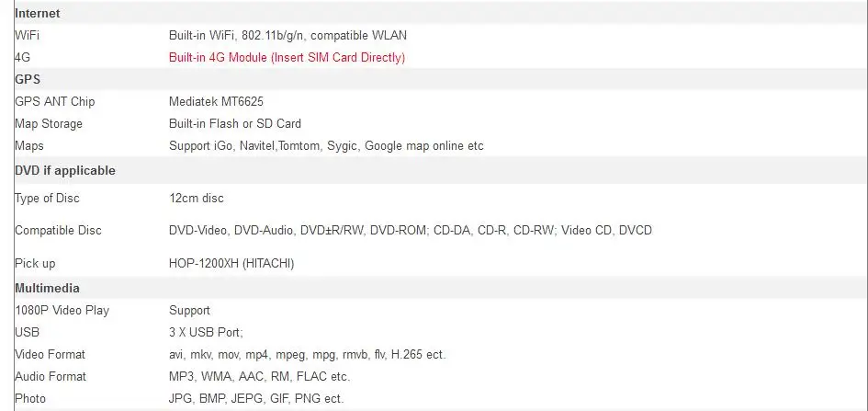Select the Video Format codec list
Image resolution: width=868 pixels, height=411 pixels.
[307, 355]
